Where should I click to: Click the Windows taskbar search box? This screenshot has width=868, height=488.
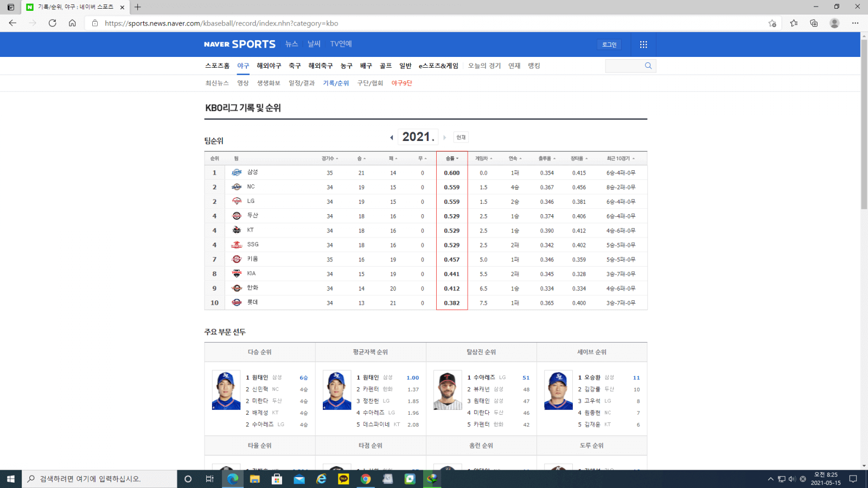99,479
